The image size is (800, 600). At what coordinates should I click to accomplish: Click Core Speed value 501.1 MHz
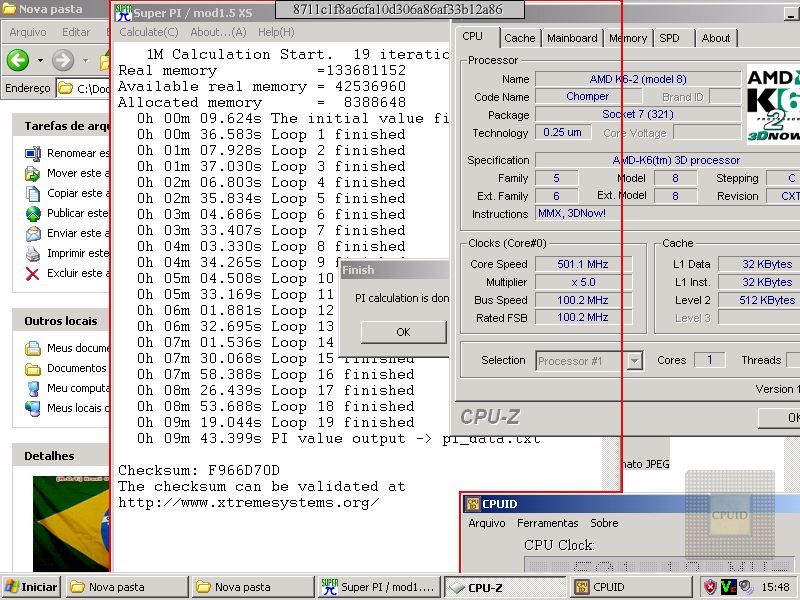(x=583, y=264)
